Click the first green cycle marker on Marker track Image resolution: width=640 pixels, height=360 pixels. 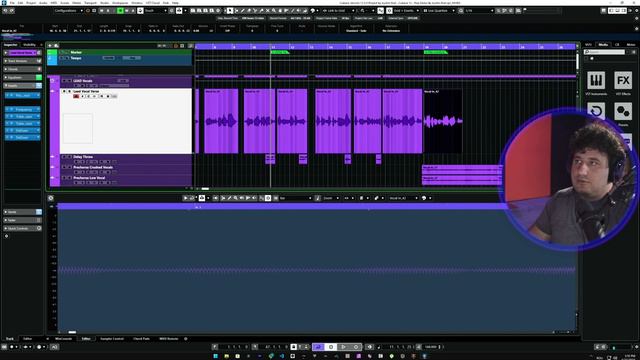pyautogui.click(x=280, y=52)
